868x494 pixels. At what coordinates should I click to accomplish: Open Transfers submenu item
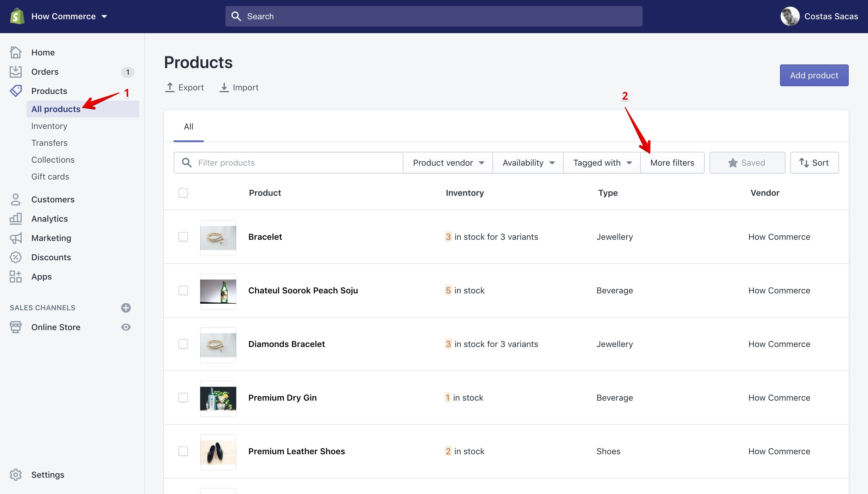49,143
